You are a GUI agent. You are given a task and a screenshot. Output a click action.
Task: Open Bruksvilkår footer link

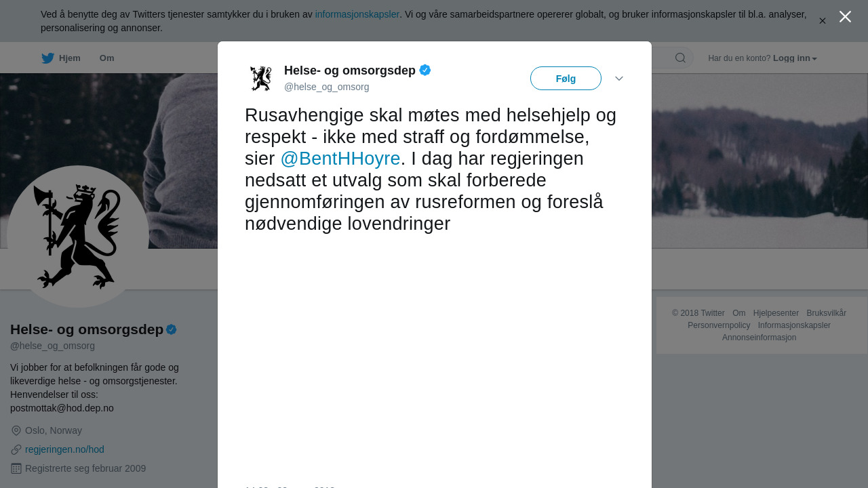tap(826, 313)
